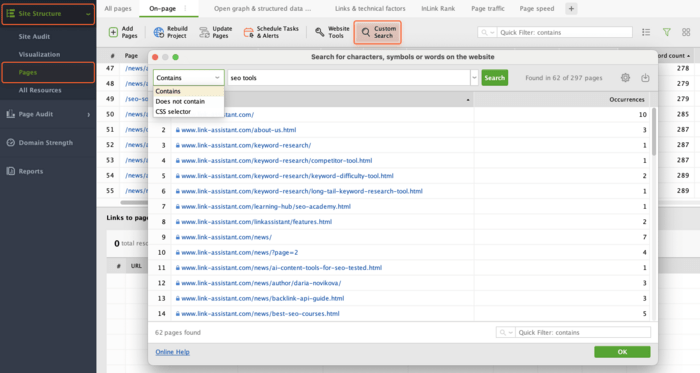700x373 pixels.
Task: Open the keyword-difficulty-tool.html link
Action: (287, 175)
